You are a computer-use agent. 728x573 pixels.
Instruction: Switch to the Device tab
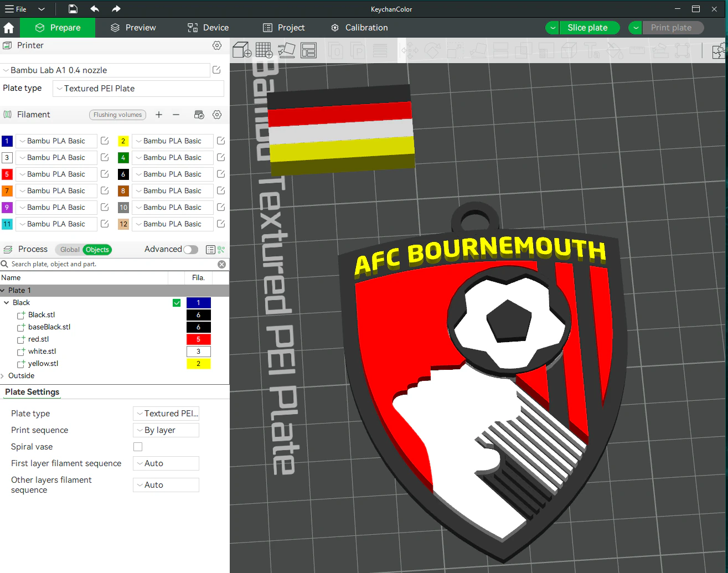click(x=208, y=28)
